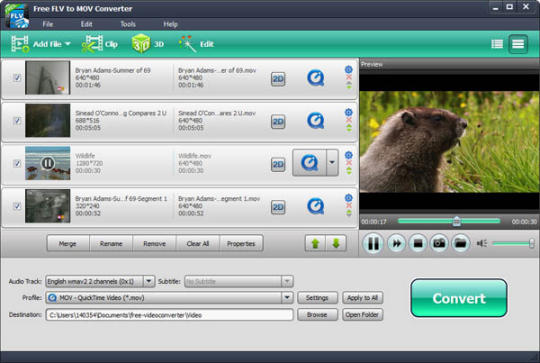Switch to detailed thumbnail view mode

pos(518,44)
